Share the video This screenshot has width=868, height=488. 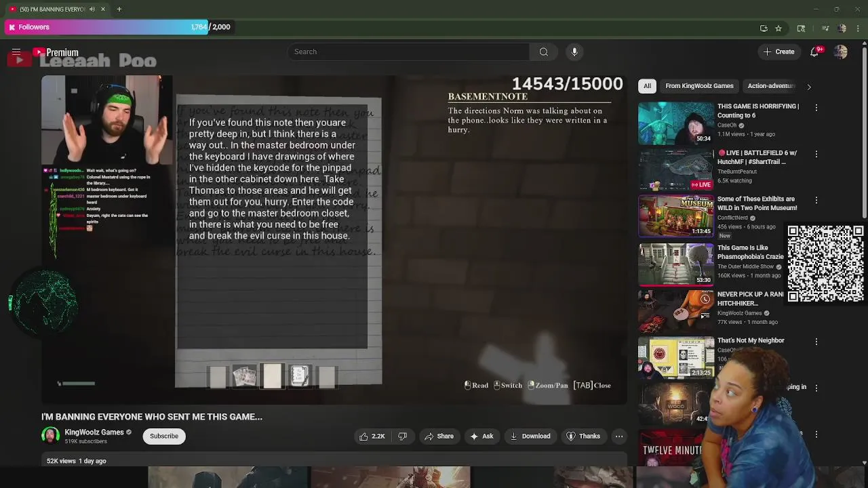[439, 436]
